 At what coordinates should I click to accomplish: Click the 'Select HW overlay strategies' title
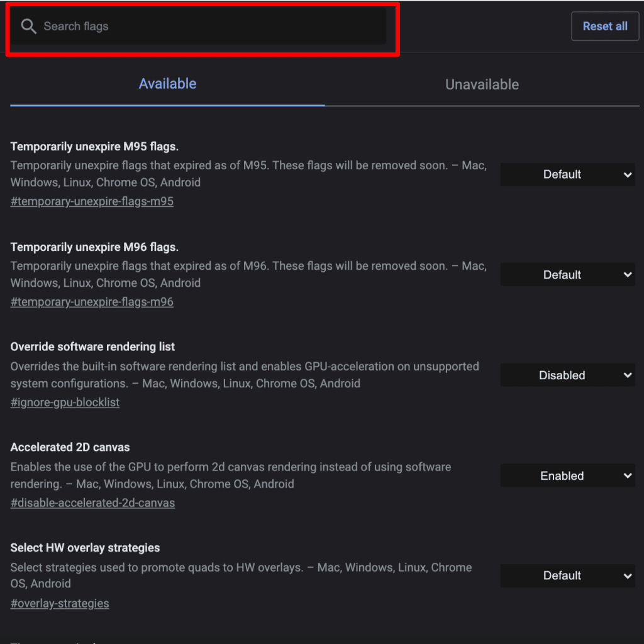[85, 548]
